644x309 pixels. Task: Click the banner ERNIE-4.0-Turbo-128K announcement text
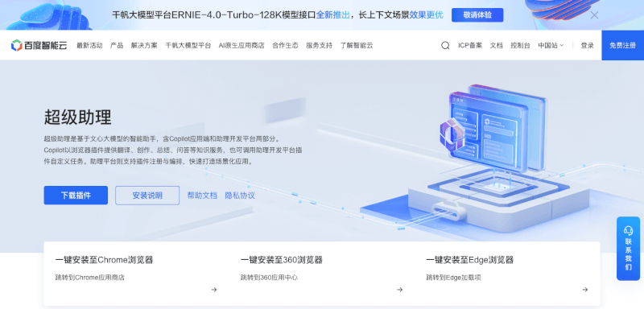tap(278, 15)
